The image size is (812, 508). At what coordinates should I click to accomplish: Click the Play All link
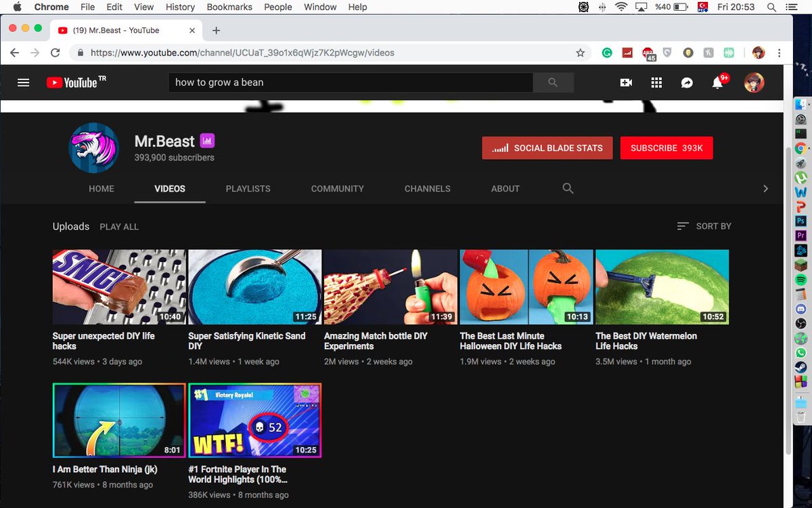tap(119, 227)
